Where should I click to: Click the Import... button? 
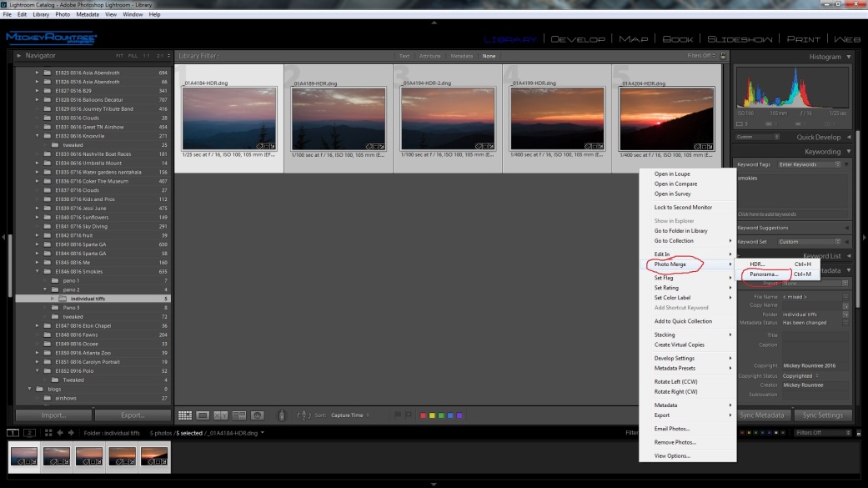coord(54,415)
